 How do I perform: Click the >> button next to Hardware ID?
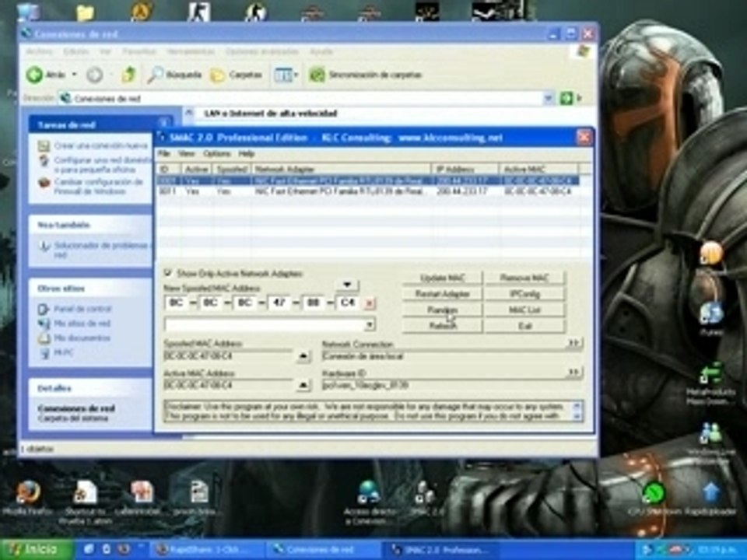574,372
